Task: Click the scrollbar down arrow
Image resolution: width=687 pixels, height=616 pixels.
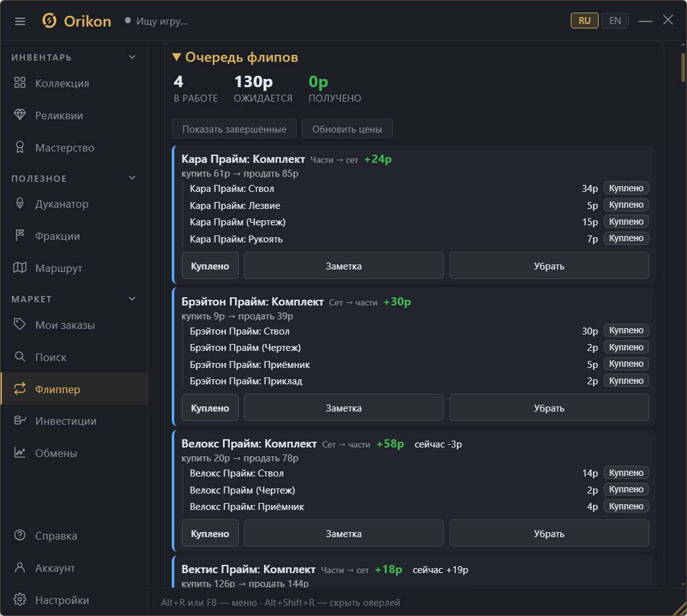Action: coord(683,584)
